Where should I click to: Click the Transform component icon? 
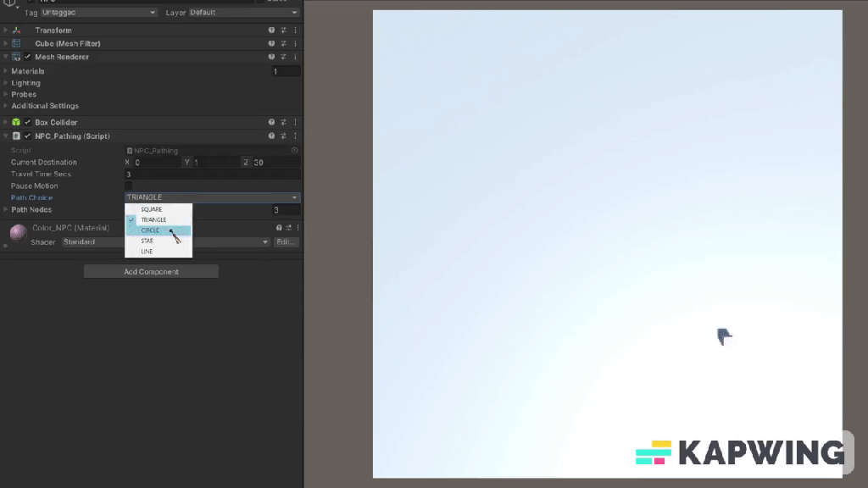click(16, 30)
